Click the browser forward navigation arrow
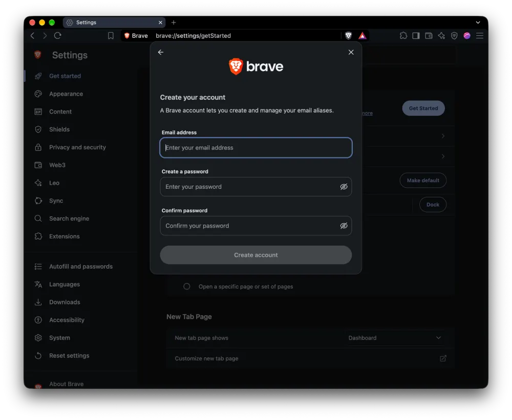The image size is (512, 420). click(45, 36)
